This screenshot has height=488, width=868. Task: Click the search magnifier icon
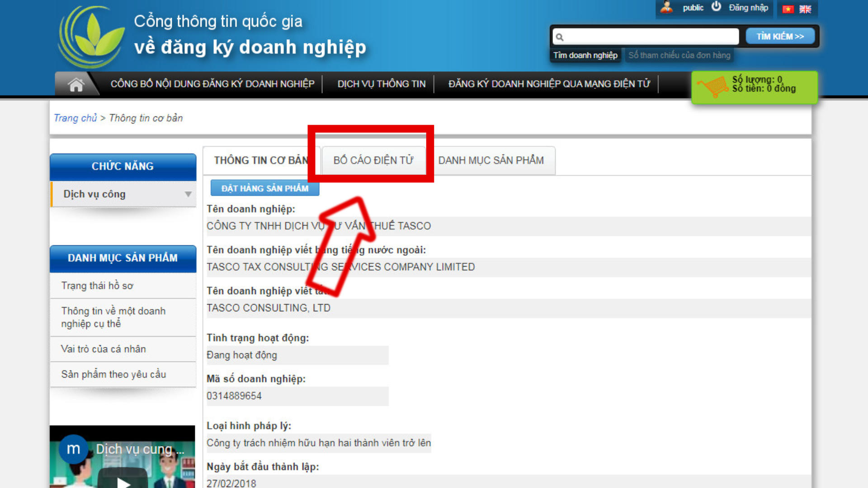(560, 37)
